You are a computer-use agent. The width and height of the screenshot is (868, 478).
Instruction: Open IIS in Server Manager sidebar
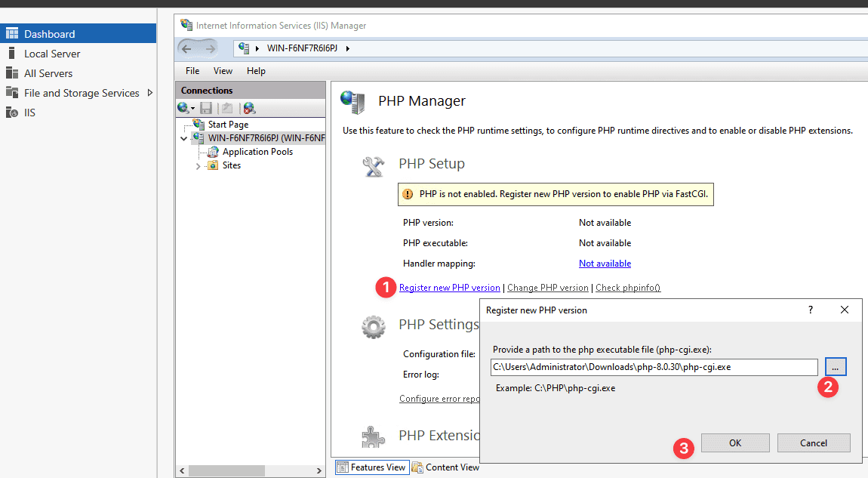(29, 113)
